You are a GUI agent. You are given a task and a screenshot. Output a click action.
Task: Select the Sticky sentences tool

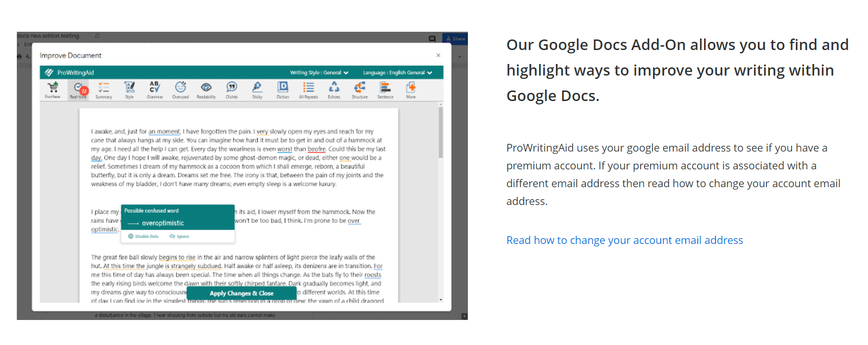pos(257,89)
